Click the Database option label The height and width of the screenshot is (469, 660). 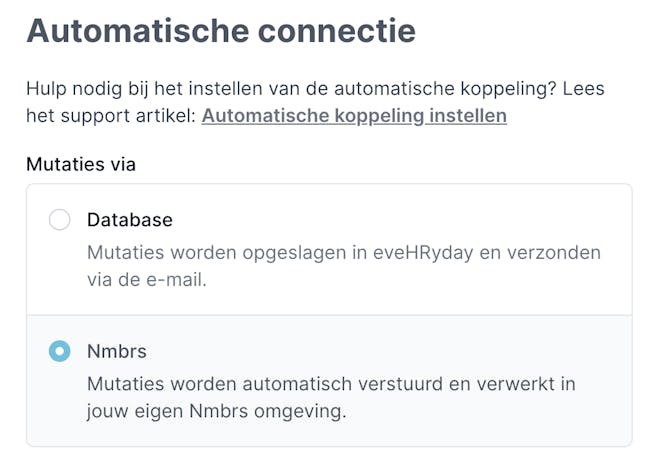(x=130, y=220)
